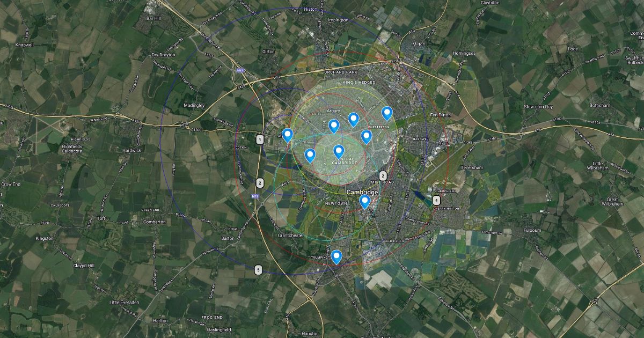Select junction marker 2 beside Mill Road
Screen dimensions: 644x338
[383, 175]
